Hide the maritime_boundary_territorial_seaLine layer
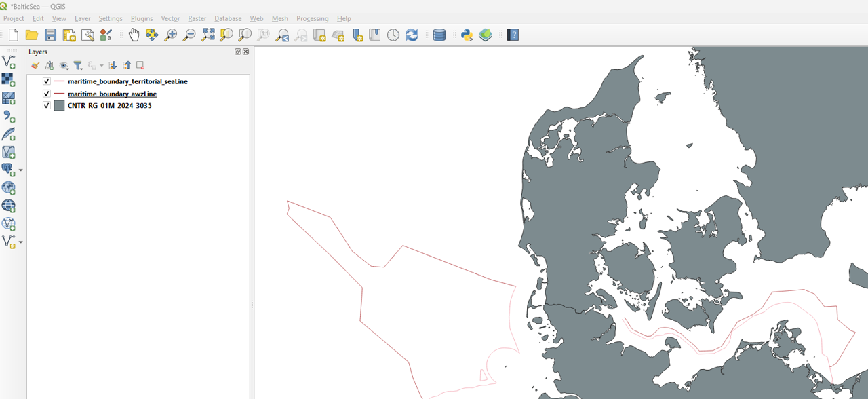 click(47, 81)
